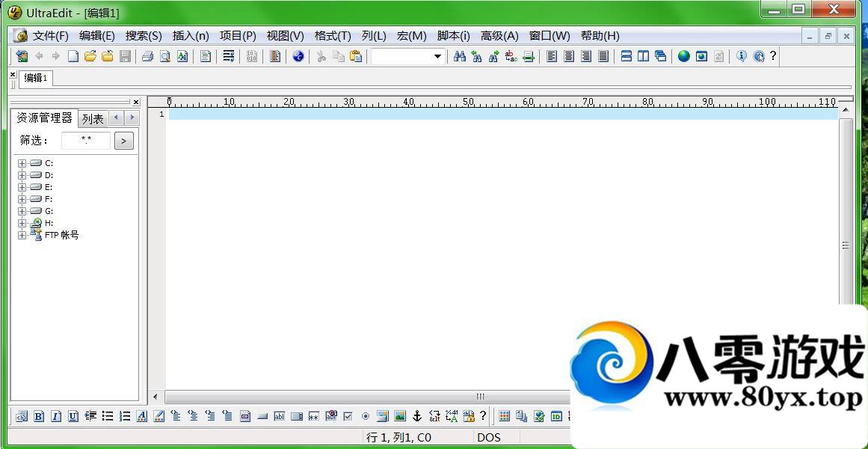The image size is (868, 449).
Task: Toggle Bold in HTML toolbar
Action: pyautogui.click(x=39, y=416)
